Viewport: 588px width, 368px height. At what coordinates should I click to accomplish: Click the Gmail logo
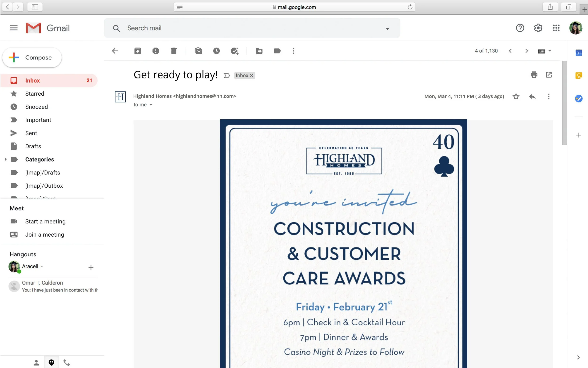(48, 28)
